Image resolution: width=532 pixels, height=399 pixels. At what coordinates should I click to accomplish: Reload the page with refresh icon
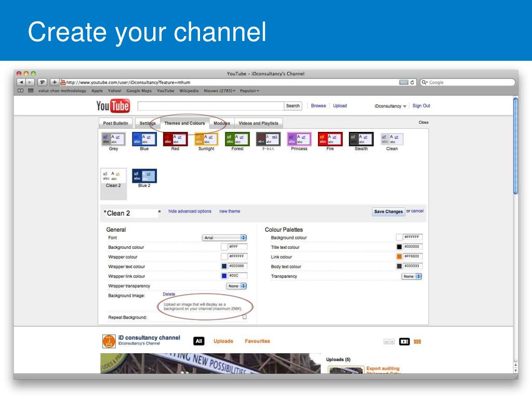pyautogui.click(x=412, y=83)
